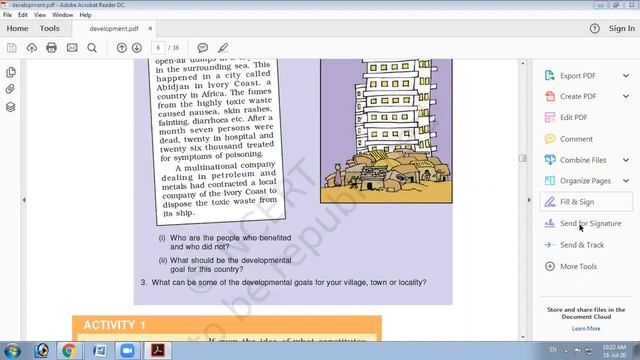Open the Windows Start button
The width and height of the screenshot is (640, 360).
(12, 351)
